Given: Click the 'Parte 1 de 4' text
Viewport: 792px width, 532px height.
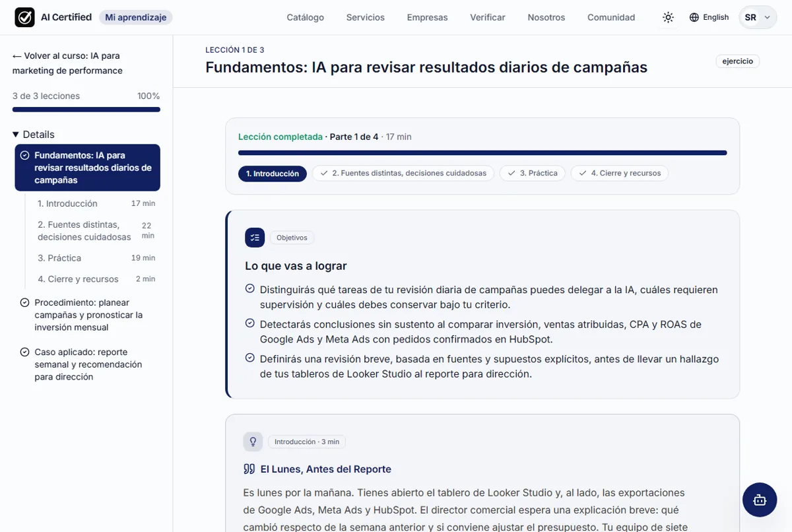Looking at the screenshot, I should (x=354, y=137).
